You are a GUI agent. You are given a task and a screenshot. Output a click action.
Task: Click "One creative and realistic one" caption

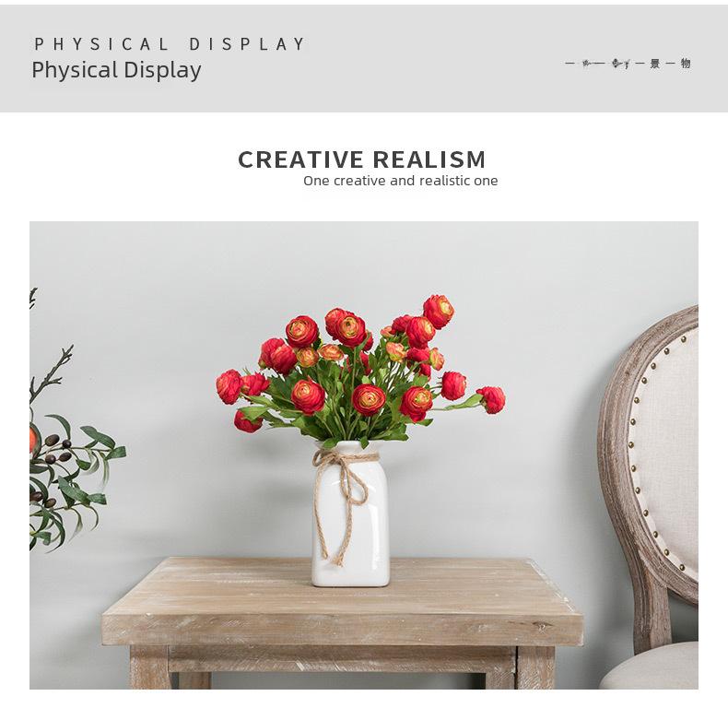pos(400,181)
